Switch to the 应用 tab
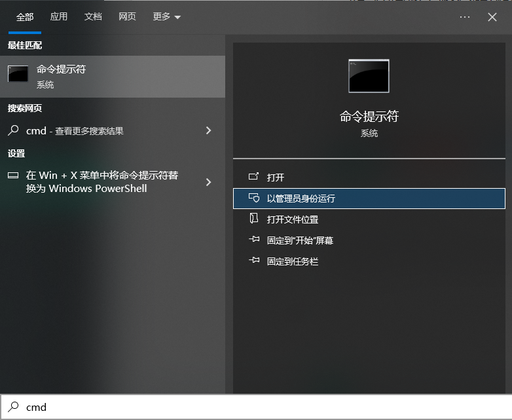Image resolution: width=512 pixels, height=420 pixels. click(x=59, y=17)
